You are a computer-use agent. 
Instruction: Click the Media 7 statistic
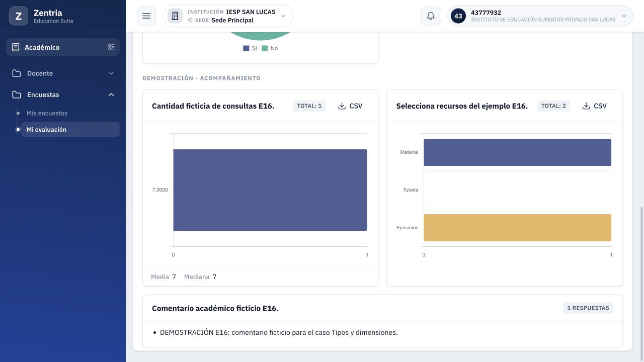[x=164, y=277]
